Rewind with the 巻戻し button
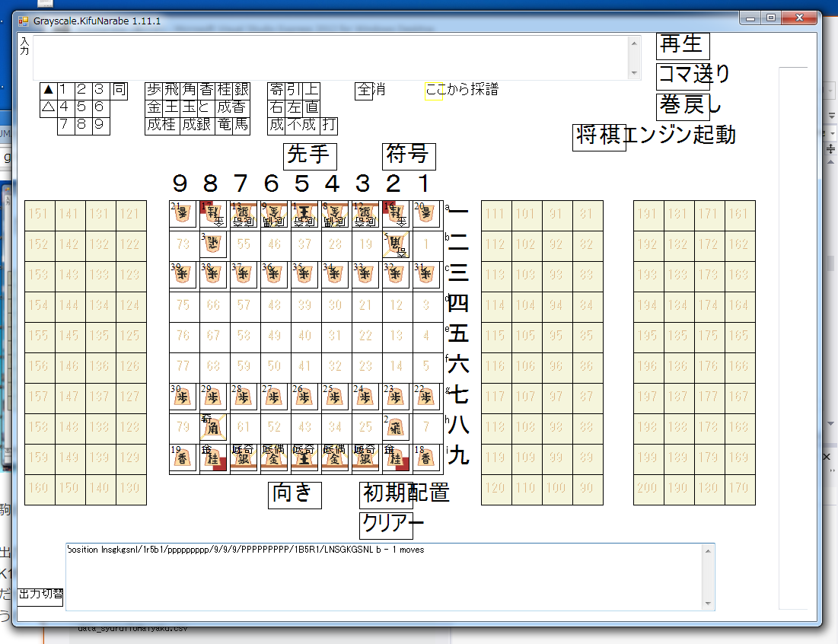This screenshot has height=644, width=838. [x=690, y=107]
